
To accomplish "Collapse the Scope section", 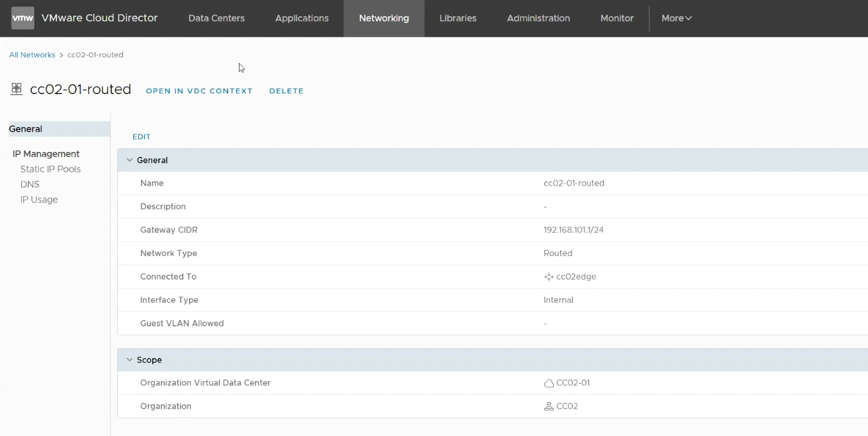I will [129, 359].
